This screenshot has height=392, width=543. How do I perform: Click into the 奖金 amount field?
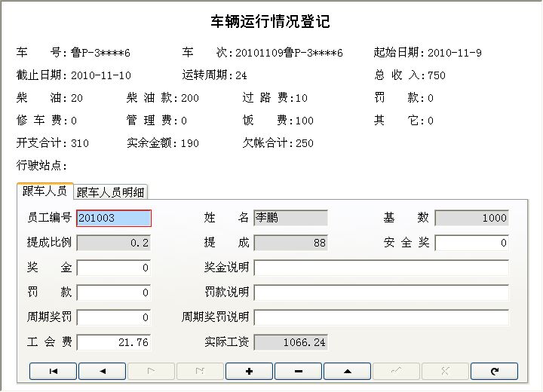point(114,268)
